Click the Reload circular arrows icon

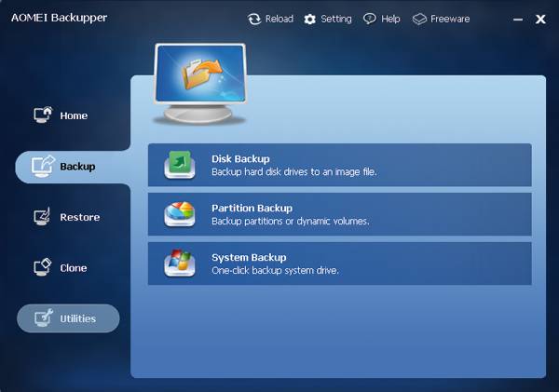[254, 19]
